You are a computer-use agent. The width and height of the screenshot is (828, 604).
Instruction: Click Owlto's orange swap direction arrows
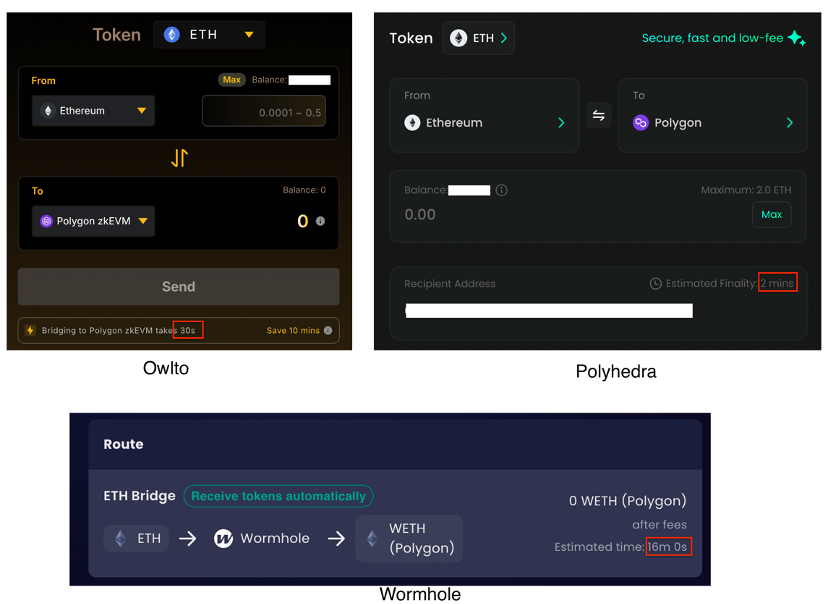[x=179, y=158]
